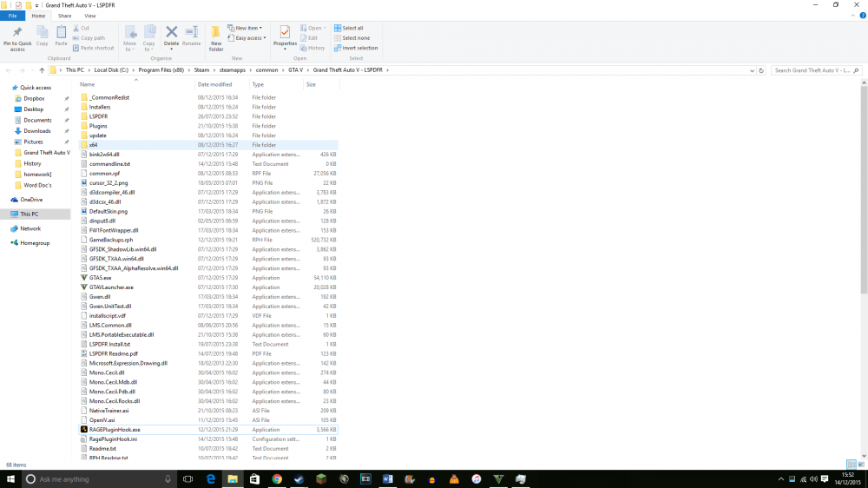Viewport: 868px width, 488px height.
Task: Click the Cut scissors icon
Action: 76,28
